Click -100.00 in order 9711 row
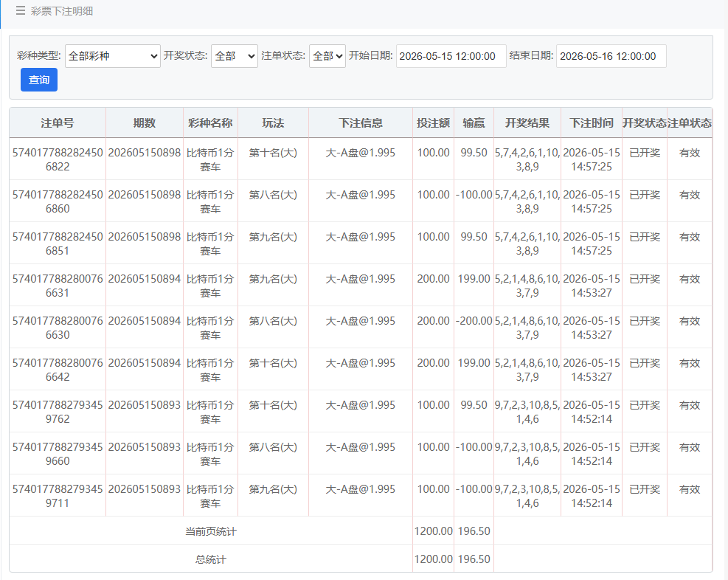Image resolution: width=728 pixels, height=580 pixels. coord(474,489)
